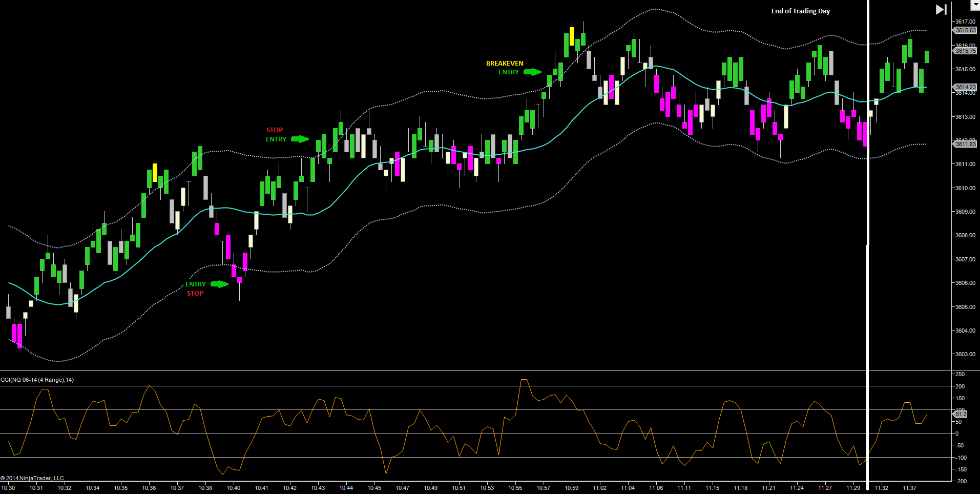Select the ENTRY label below BREAKEVEN
The image size is (980, 494).
(509, 72)
